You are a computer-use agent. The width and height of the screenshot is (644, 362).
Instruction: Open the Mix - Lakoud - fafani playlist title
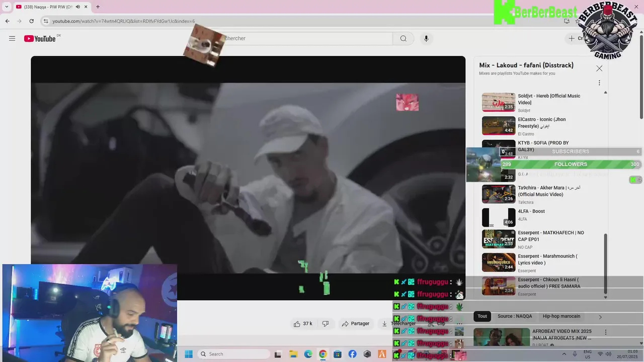click(x=526, y=65)
